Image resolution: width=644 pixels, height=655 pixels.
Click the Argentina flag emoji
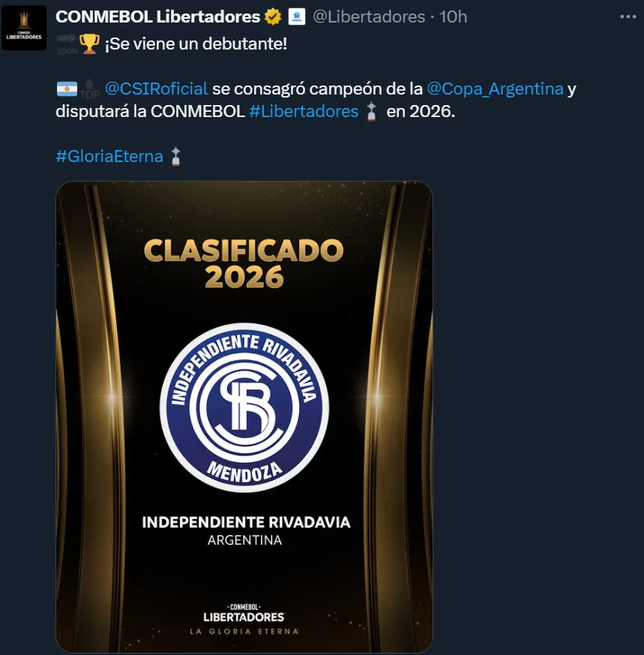coord(67,89)
